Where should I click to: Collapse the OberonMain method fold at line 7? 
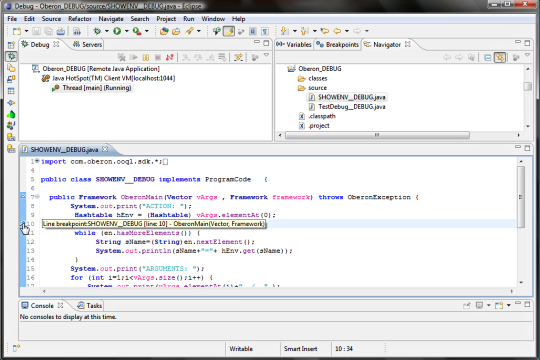(37, 197)
